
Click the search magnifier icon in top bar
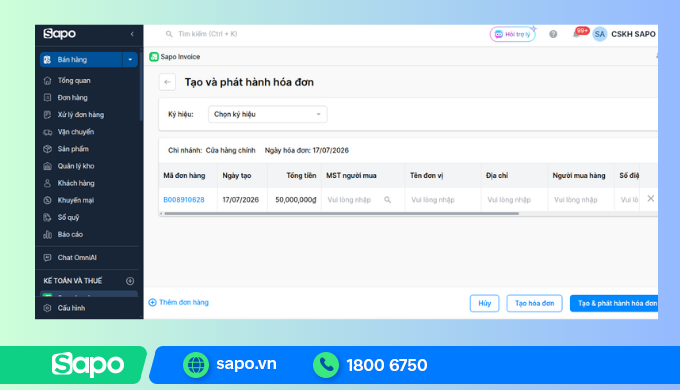(169, 34)
